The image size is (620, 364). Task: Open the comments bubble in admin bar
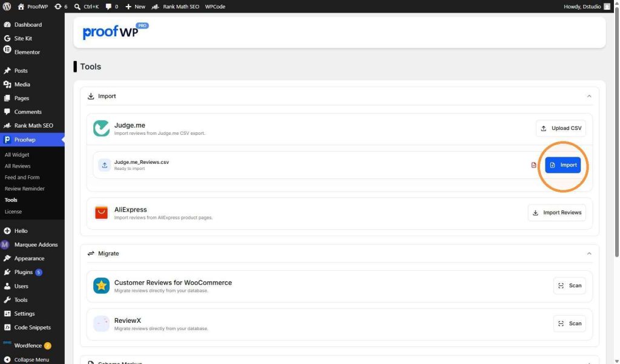111,6
